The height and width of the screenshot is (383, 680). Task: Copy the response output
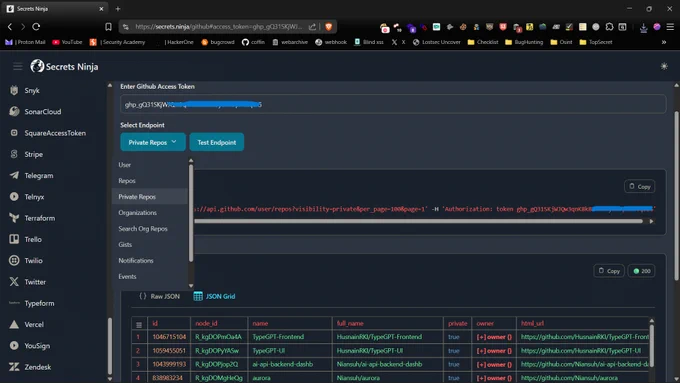tap(609, 271)
